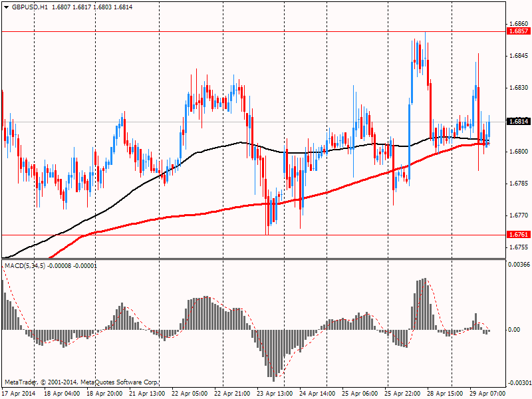This screenshot has width=532, height=399.
Task: Click the -0.00301 value on MACD scale
Action: point(519,383)
